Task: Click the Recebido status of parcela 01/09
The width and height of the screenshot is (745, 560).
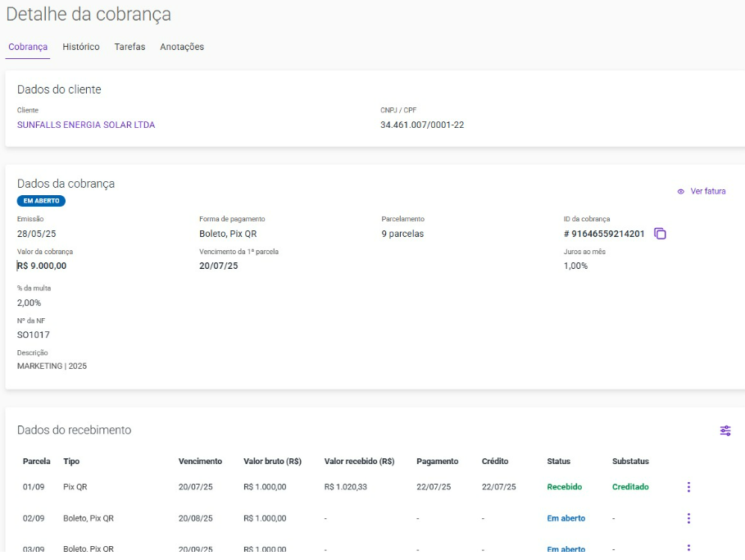Action: 564,487
